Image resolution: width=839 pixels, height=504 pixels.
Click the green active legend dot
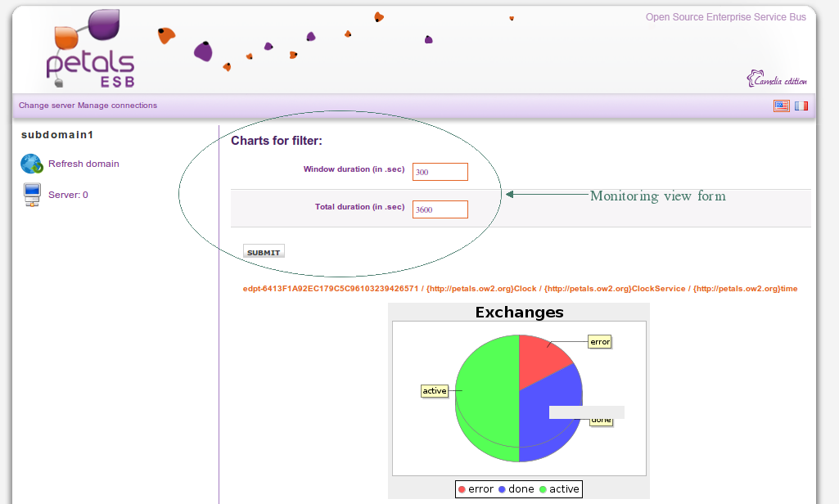tap(543, 489)
